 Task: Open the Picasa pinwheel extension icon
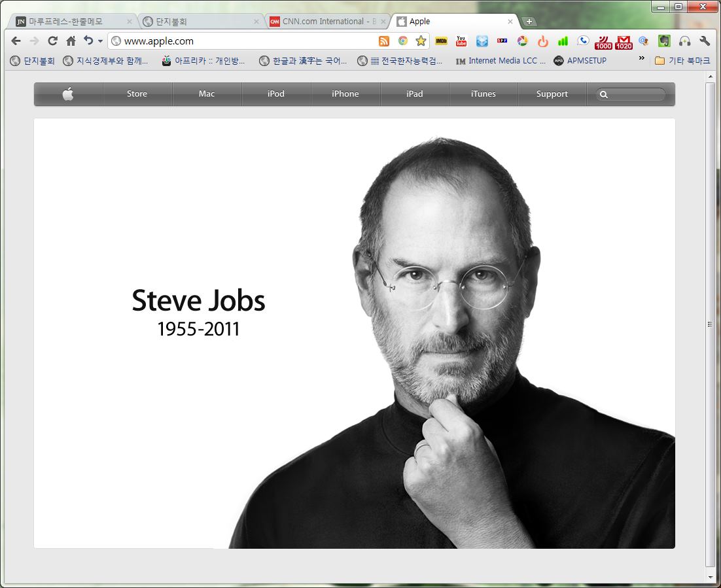tap(522, 41)
